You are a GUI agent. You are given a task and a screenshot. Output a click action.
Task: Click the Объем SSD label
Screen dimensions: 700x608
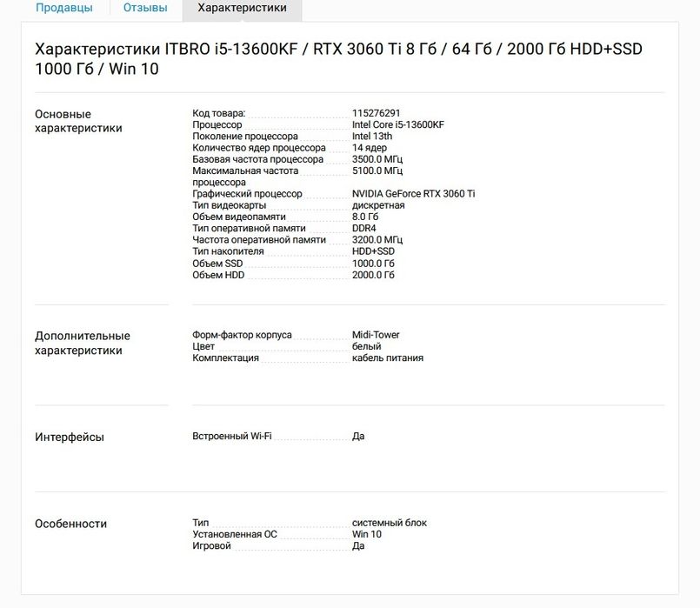(217, 264)
